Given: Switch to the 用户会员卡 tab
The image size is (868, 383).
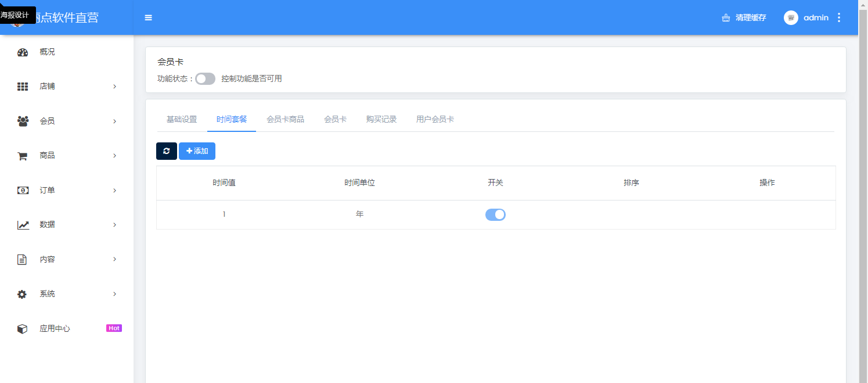Looking at the screenshot, I should tap(435, 119).
